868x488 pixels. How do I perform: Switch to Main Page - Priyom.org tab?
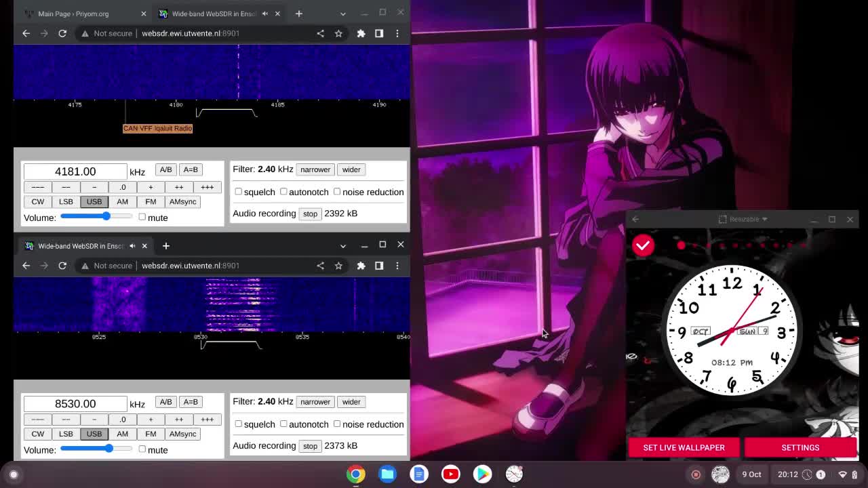tap(84, 14)
